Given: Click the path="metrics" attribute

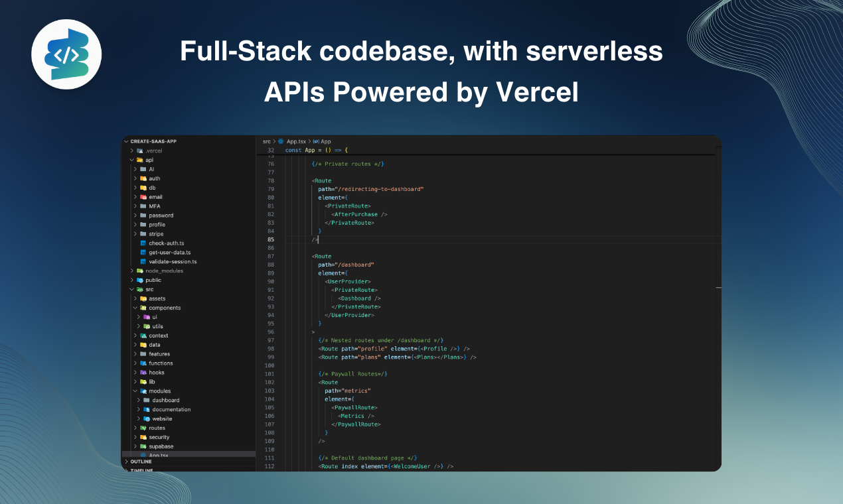Looking at the screenshot, I should (348, 391).
